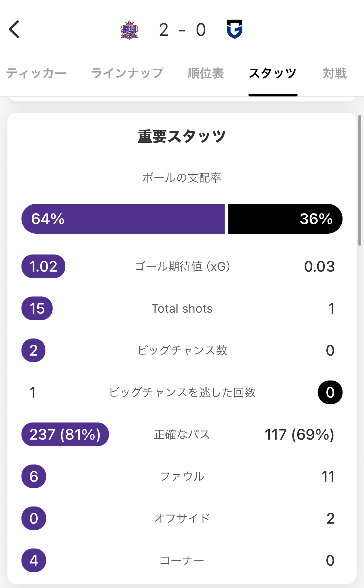Viewport: 364px width, 588px height.
Task: Tap the 15 Total shots badge
Action: pos(37,309)
